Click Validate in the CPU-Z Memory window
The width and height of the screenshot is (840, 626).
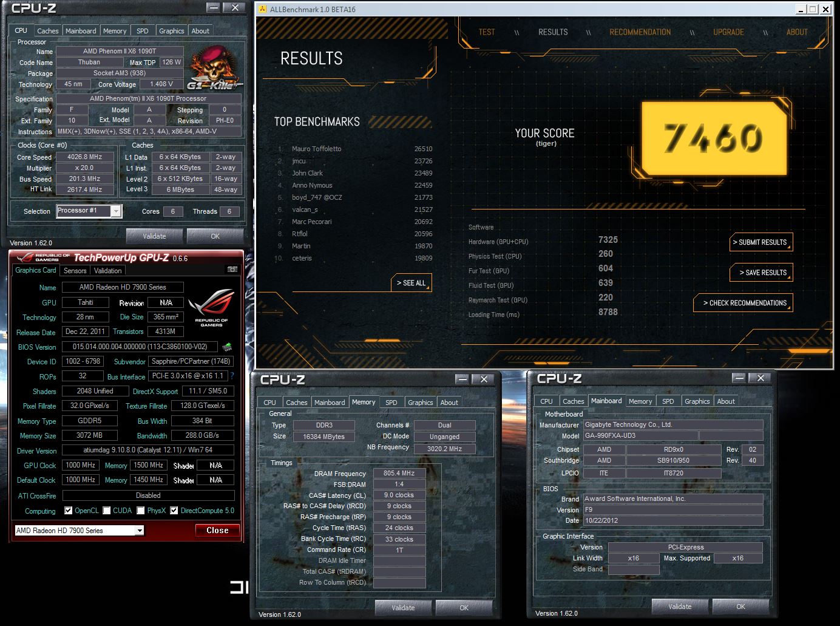403,607
